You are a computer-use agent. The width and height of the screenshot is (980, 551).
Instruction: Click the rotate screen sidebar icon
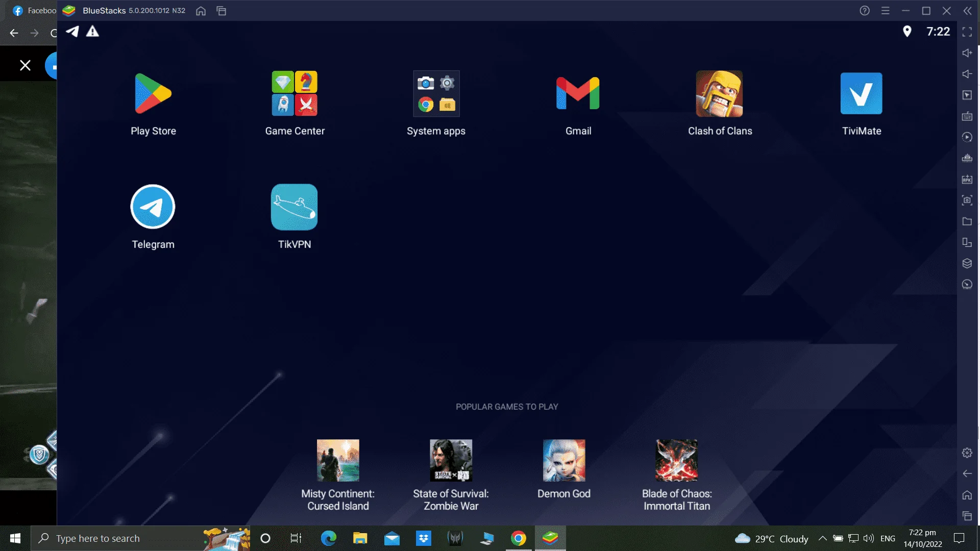click(x=967, y=242)
